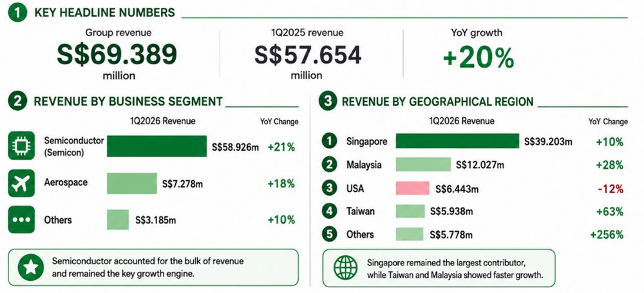Click the USA region label
This screenshot has width=644, height=293.
click(x=355, y=189)
